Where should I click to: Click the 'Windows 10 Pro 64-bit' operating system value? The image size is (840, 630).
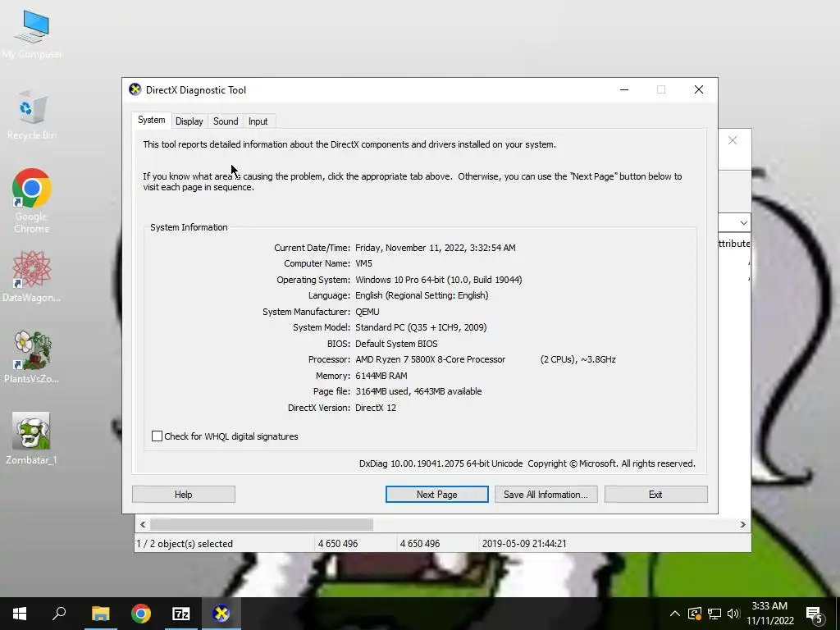click(439, 280)
